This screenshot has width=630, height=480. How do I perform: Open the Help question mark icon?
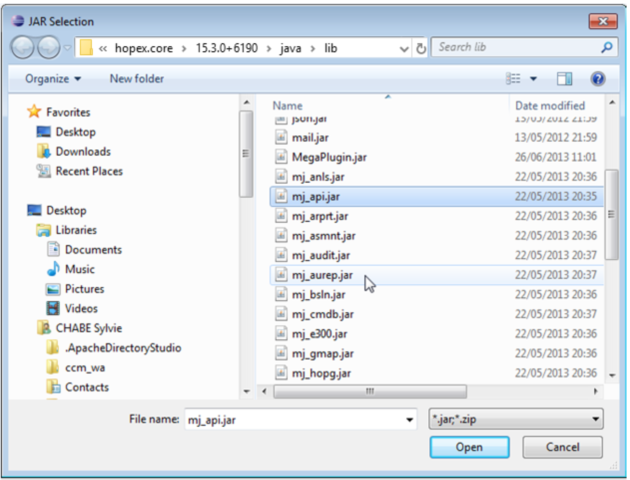click(598, 78)
